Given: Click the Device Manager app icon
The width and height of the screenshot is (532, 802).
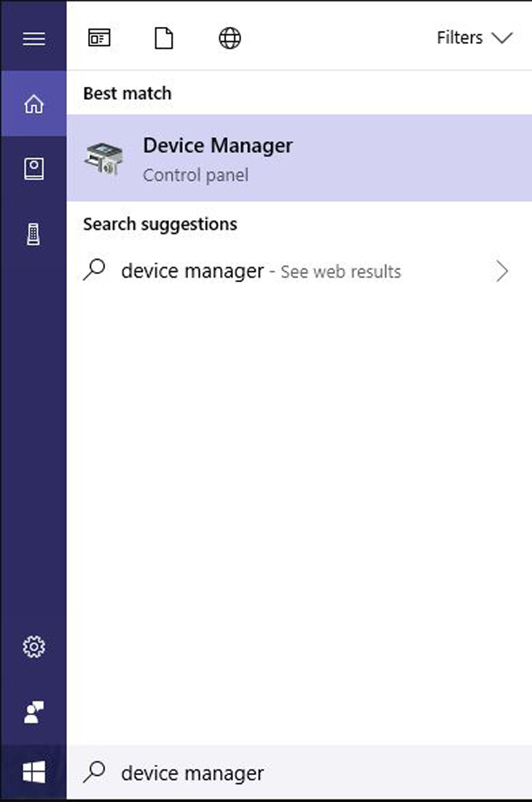Looking at the screenshot, I should (x=104, y=157).
